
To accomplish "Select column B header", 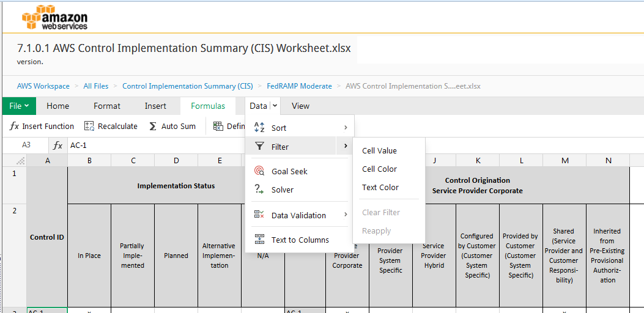I will pyautogui.click(x=89, y=161).
